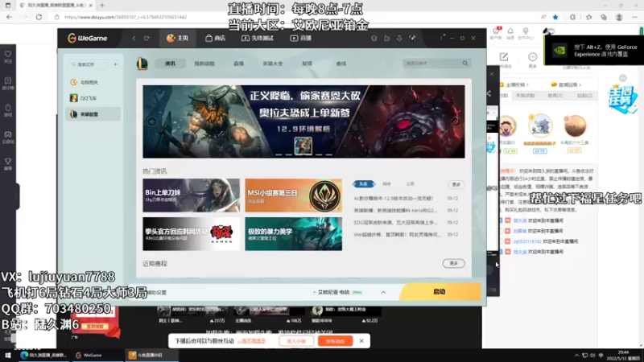Open the 主页 home tab in WeGame

pos(177,38)
